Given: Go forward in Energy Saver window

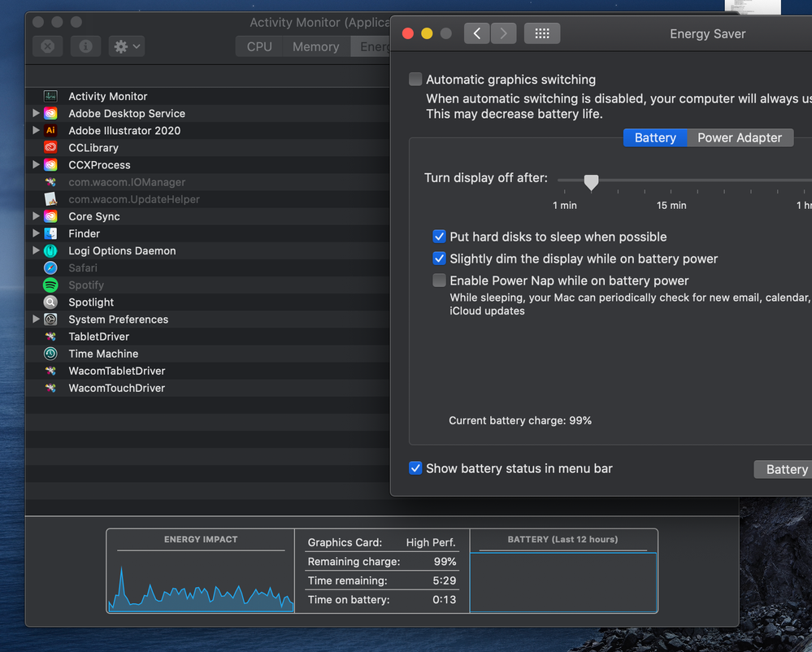Looking at the screenshot, I should point(503,33).
